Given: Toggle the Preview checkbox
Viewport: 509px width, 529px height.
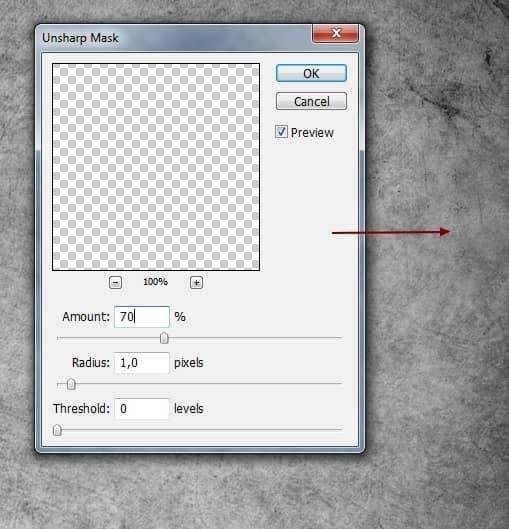Looking at the screenshot, I should pos(281,132).
